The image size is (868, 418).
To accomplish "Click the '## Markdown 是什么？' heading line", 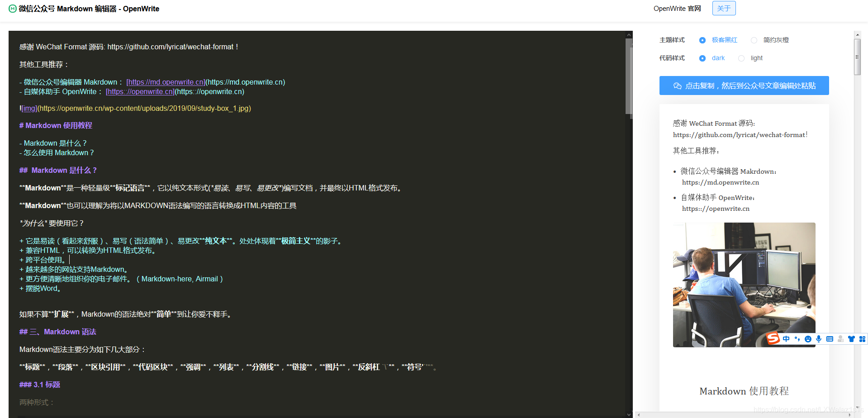I will point(58,170).
